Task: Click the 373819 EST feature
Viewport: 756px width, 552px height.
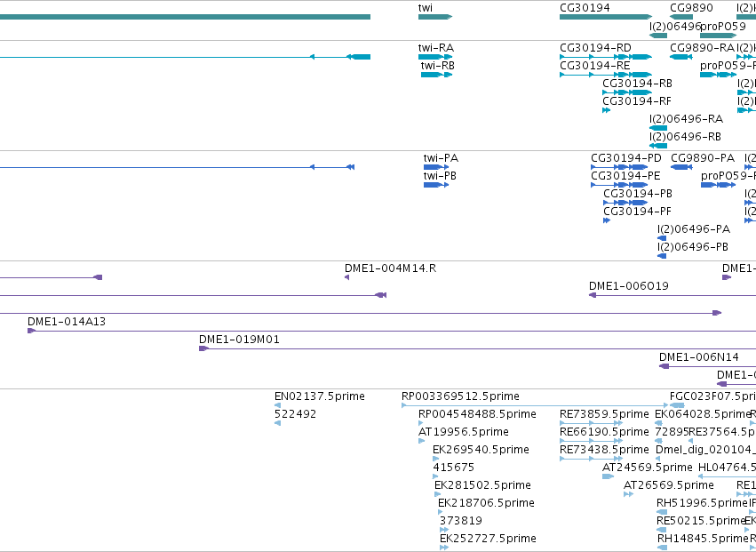Action: (444, 532)
